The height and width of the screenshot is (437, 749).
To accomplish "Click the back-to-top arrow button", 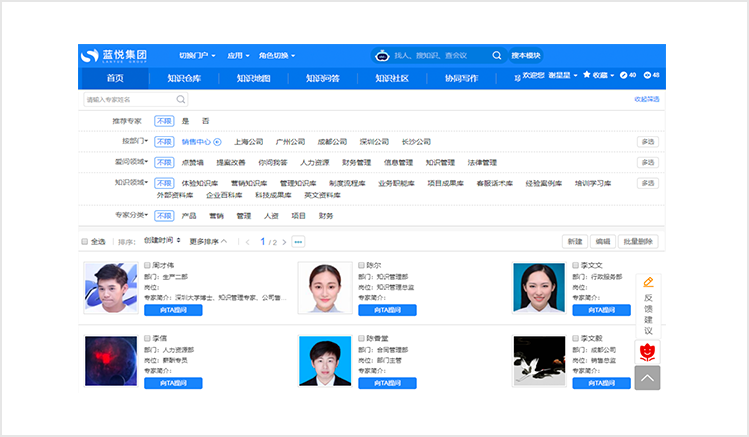I will click(x=647, y=378).
